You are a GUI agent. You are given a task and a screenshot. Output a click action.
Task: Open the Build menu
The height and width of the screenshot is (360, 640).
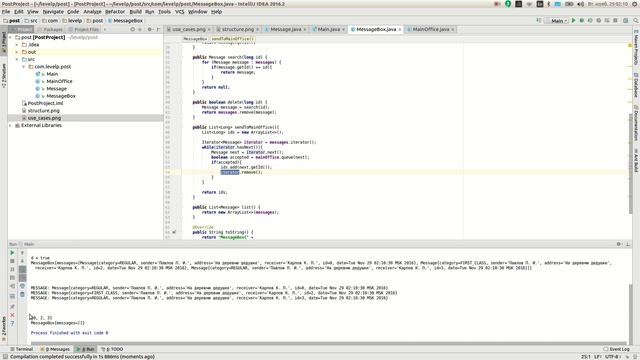click(x=136, y=12)
